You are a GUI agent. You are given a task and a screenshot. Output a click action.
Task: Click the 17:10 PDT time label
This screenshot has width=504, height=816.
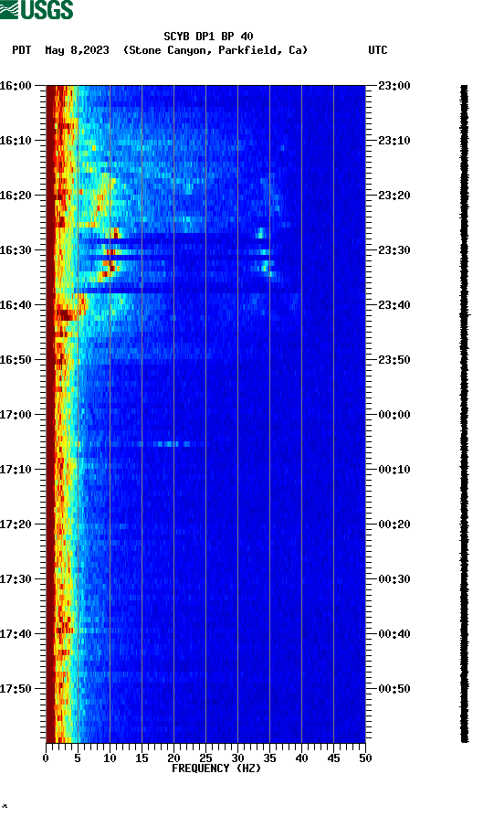click(x=16, y=470)
